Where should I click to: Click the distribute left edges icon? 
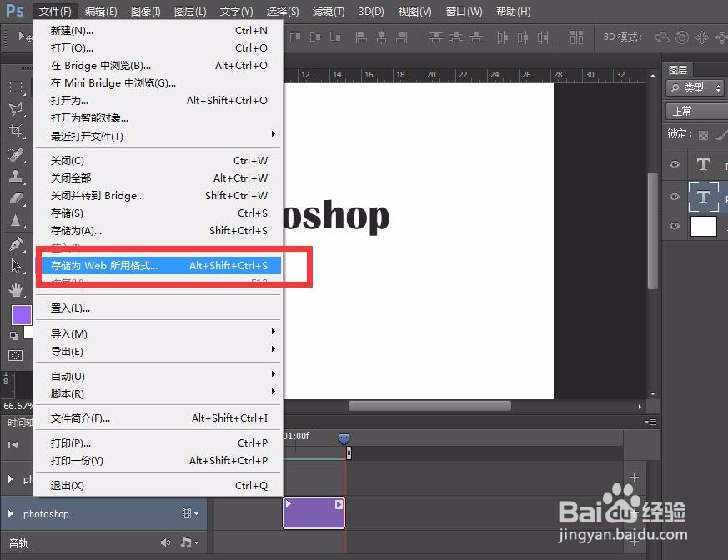[502, 37]
